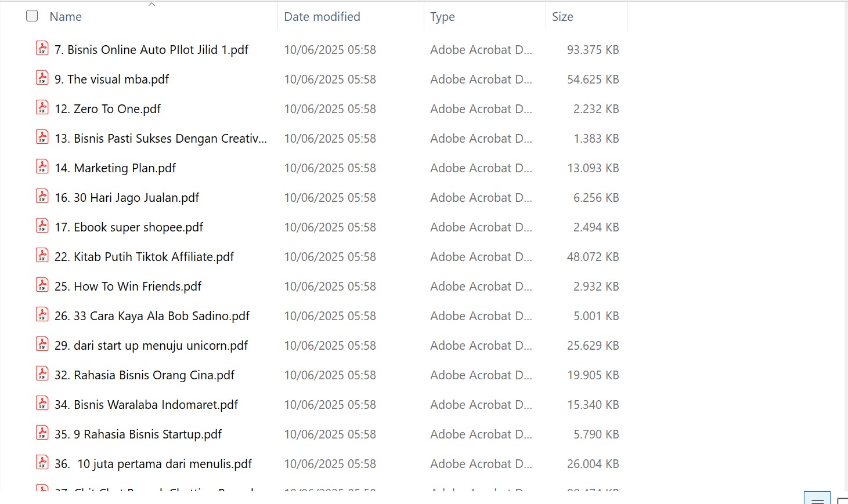Click PDF icon of Bisnis Waralaba Indomaret

pyautogui.click(x=42, y=404)
